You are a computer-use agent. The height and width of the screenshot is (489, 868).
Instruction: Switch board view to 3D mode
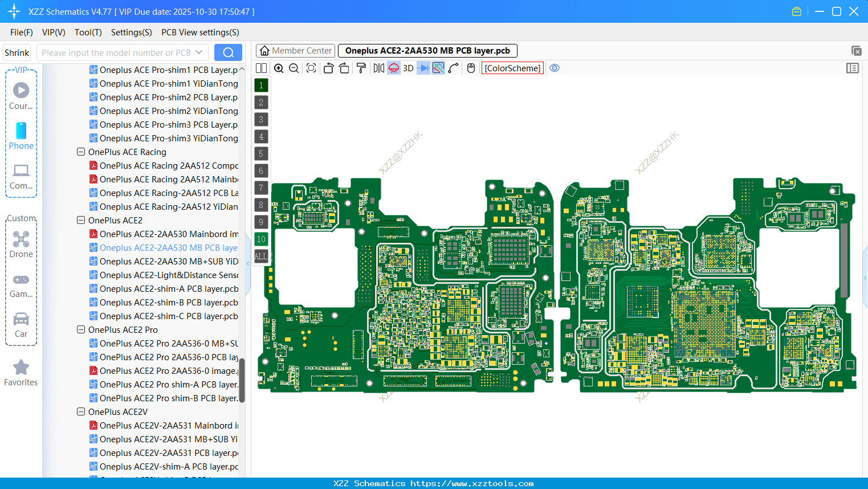(x=408, y=68)
